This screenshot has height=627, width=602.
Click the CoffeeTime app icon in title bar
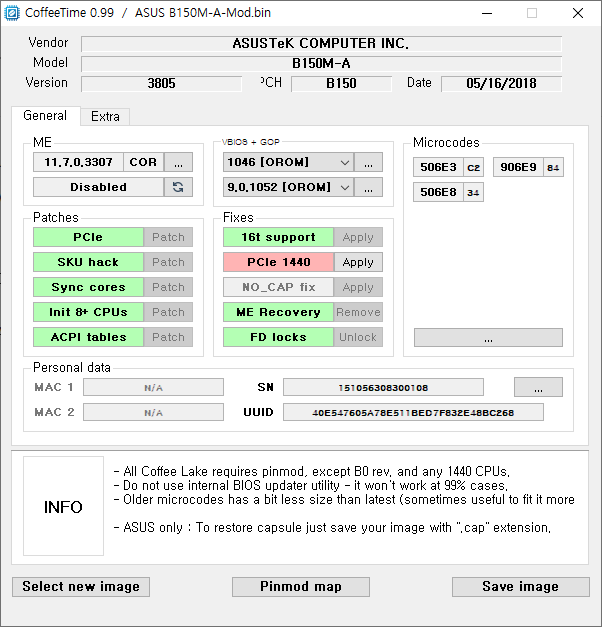(12, 13)
